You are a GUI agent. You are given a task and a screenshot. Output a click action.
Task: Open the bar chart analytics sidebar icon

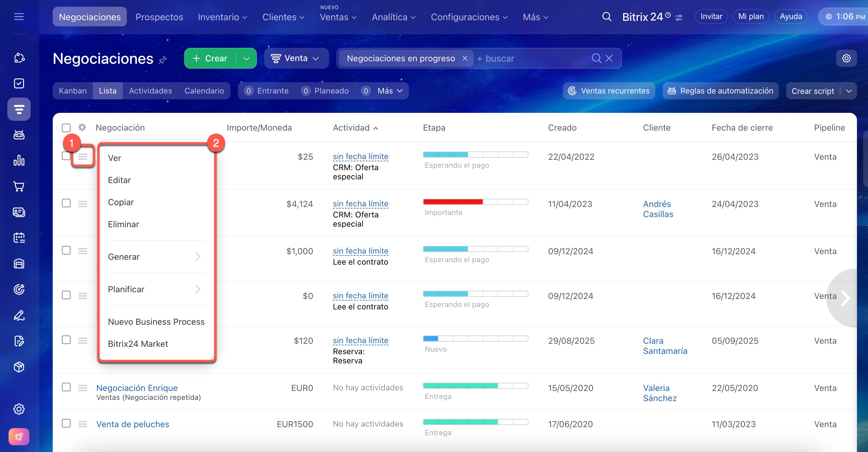tap(19, 160)
